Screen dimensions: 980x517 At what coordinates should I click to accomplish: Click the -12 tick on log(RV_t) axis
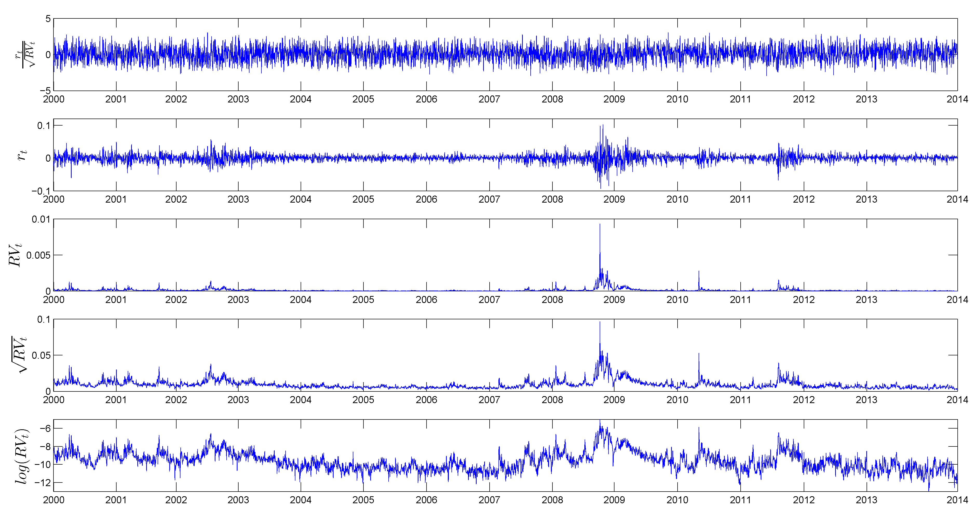click(43, 483)
